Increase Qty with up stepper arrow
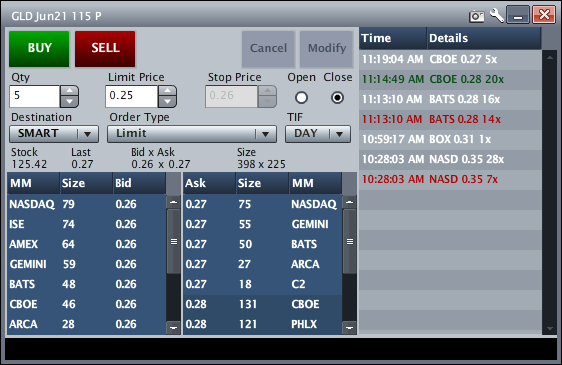Viewport: 562px width, 365px height. (70, 91)
